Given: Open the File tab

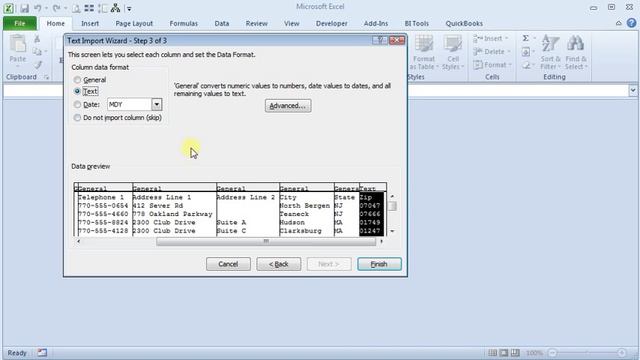Looking at the screenshot, I should pyautogui.click(x=20, y=23).
